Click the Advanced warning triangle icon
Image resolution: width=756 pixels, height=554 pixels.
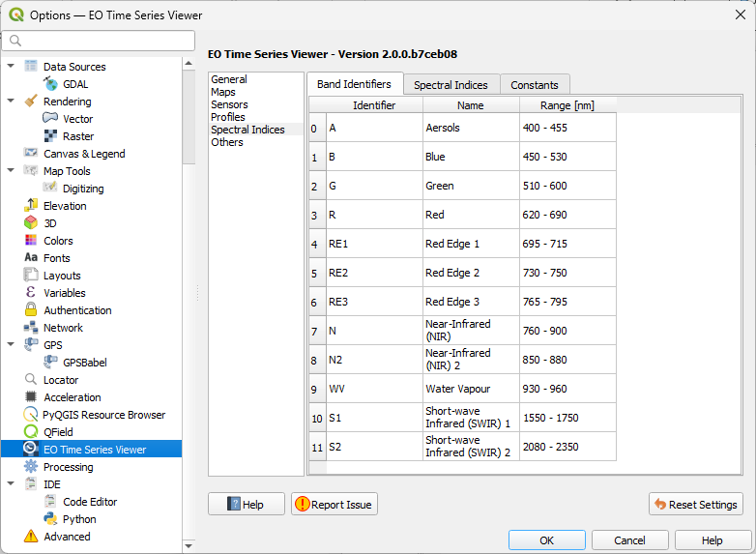(31, 536)
